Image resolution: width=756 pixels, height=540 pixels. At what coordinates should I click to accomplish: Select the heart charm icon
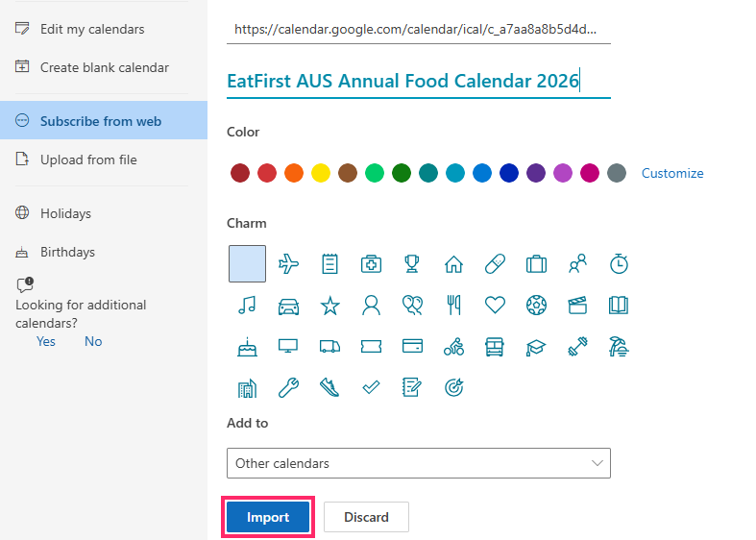pos(495,306)
